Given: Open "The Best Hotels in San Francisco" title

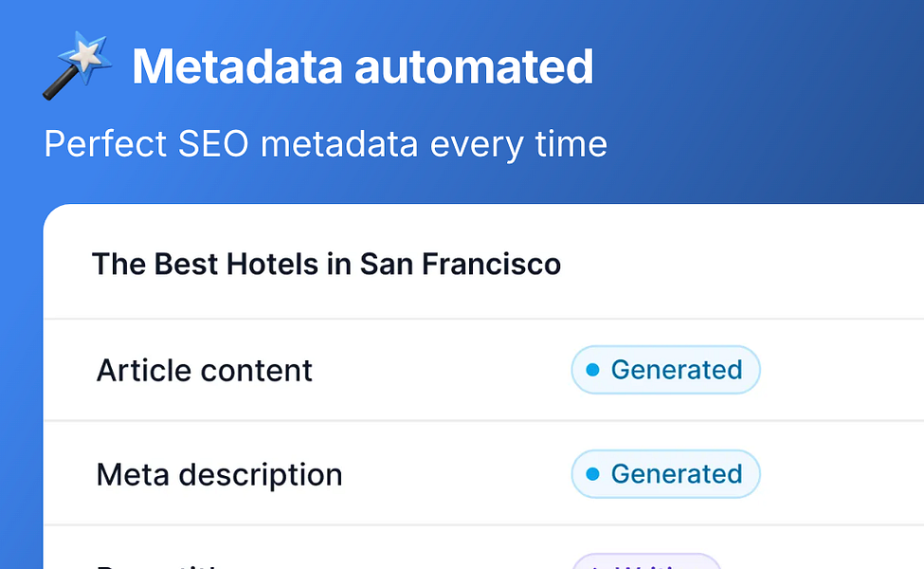Looking at the screenshot, I should pyautogui.click(x=326, y=264).
